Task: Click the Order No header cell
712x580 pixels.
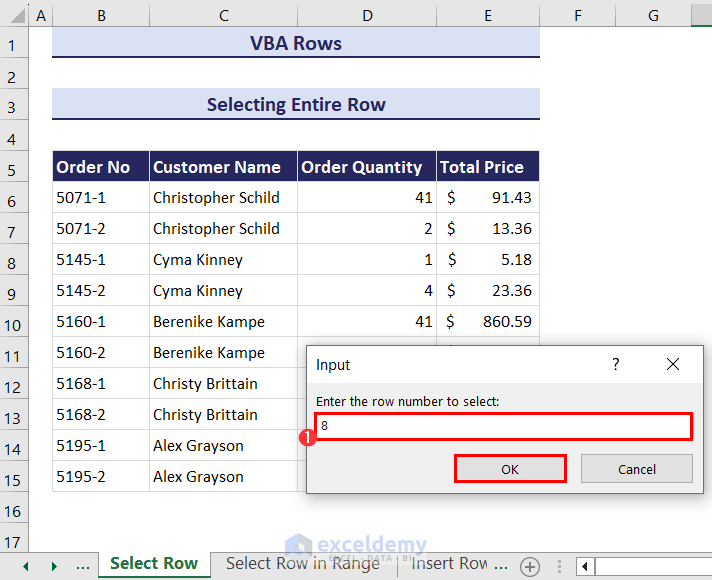Action: (x=101, y=167)
